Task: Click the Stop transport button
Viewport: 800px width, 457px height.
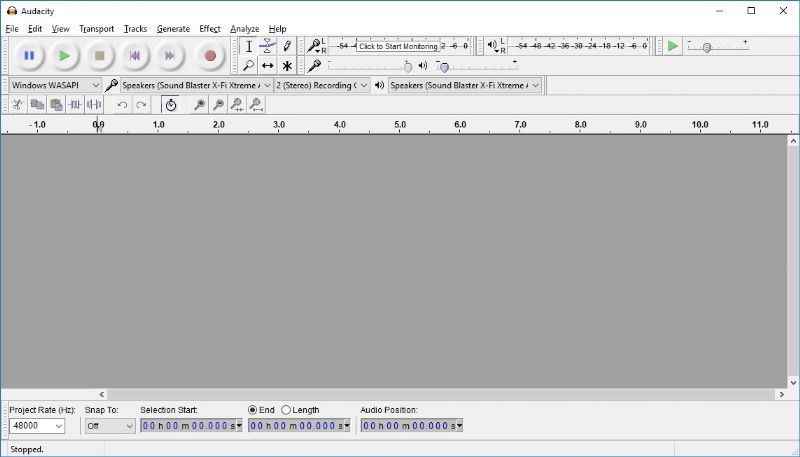Action: (x=99, y=56)
